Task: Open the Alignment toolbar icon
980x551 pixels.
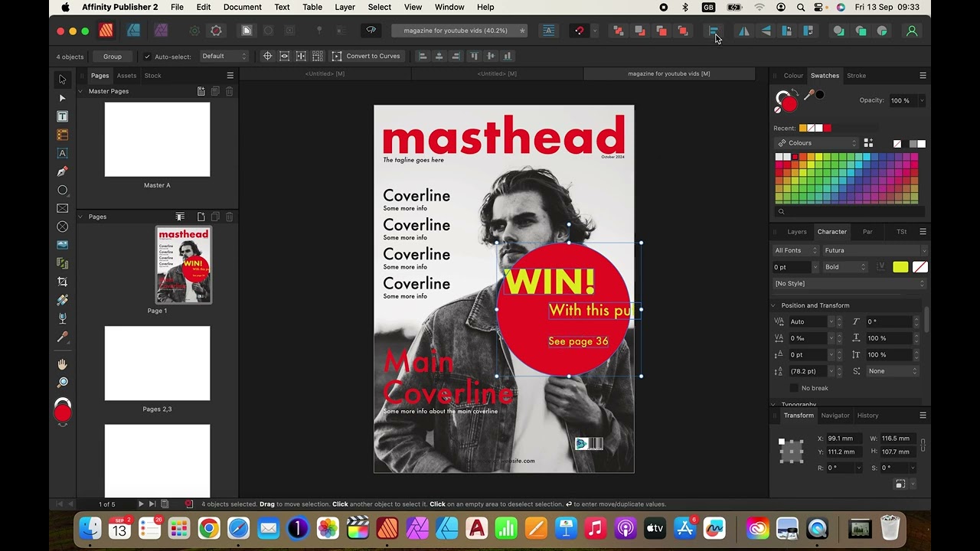Action: point(714,31)
